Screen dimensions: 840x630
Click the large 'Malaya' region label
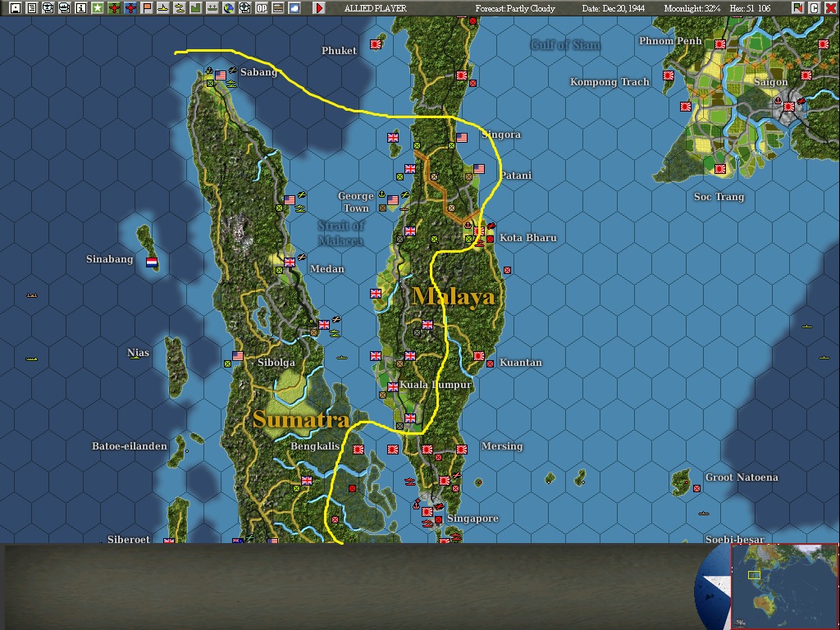tap(454, 297)
